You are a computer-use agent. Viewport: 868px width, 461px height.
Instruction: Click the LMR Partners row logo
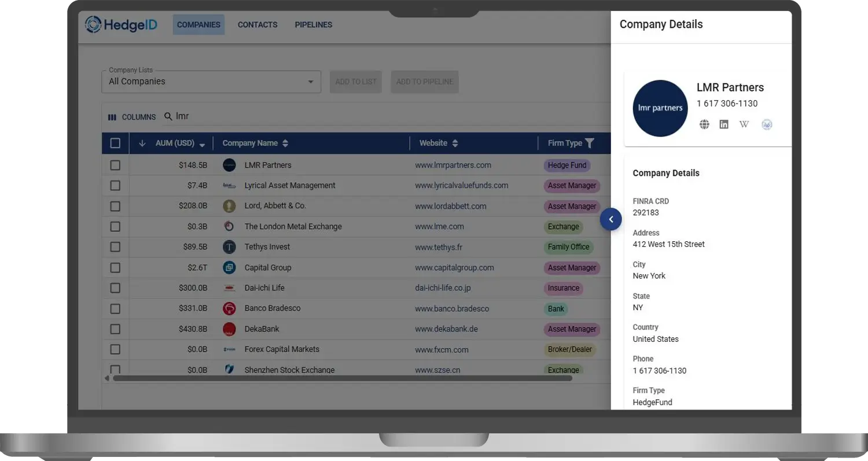click(x=229, y=165)
